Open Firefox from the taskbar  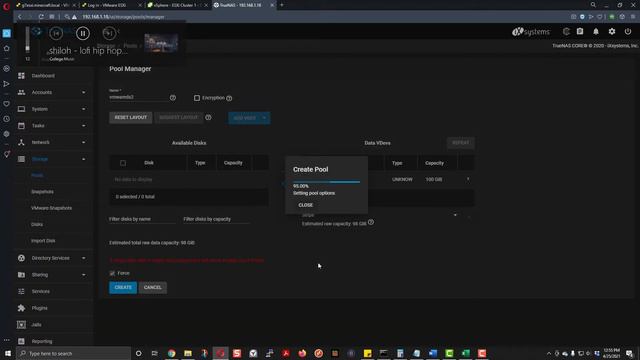302,353
